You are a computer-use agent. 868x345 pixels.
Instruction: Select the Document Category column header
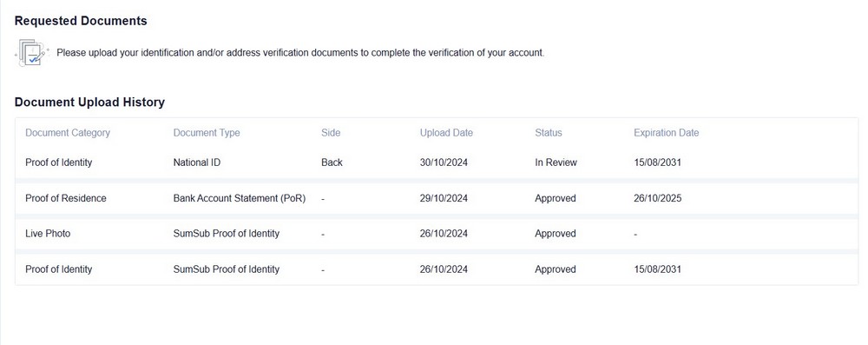(68, 133)
